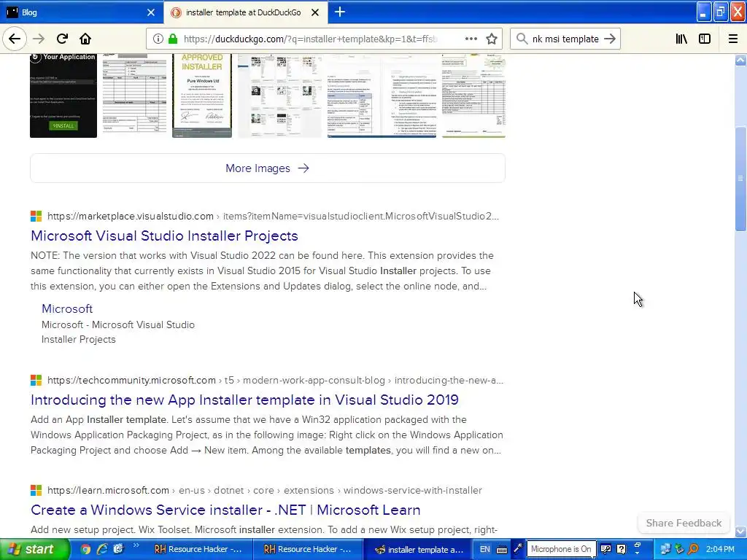Viewport: 747px width, 560px height.
Task: Toggle the microphone icon in language bar
Action: tap(519, 548)
